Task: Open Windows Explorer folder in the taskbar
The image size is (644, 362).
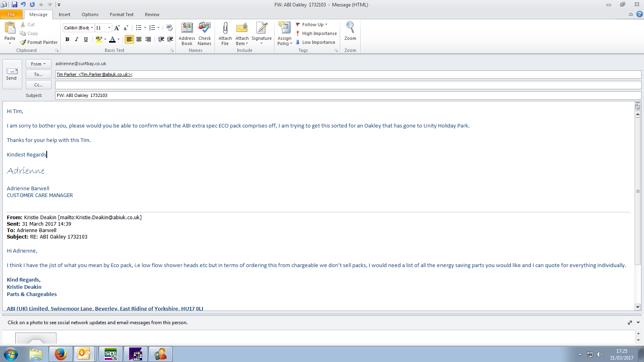Action: 36,354
